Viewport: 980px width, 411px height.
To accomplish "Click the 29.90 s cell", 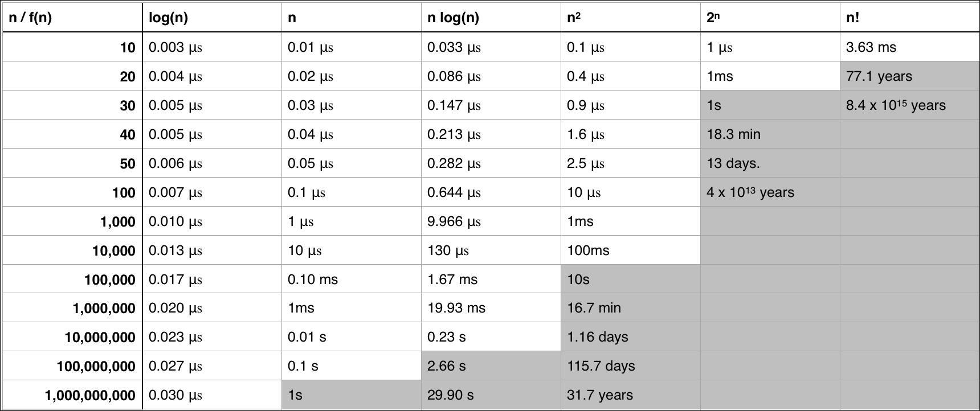I will point(491,395).
